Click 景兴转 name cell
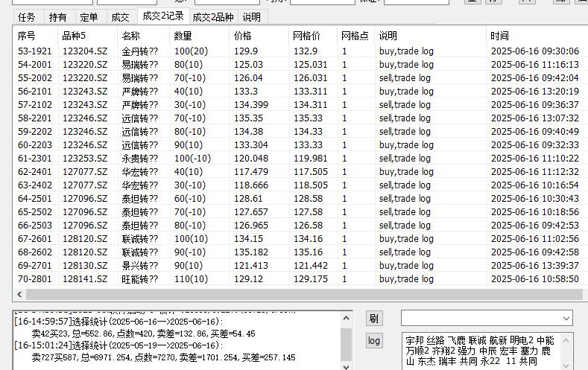The image size is (588, 370). point(140,266)
